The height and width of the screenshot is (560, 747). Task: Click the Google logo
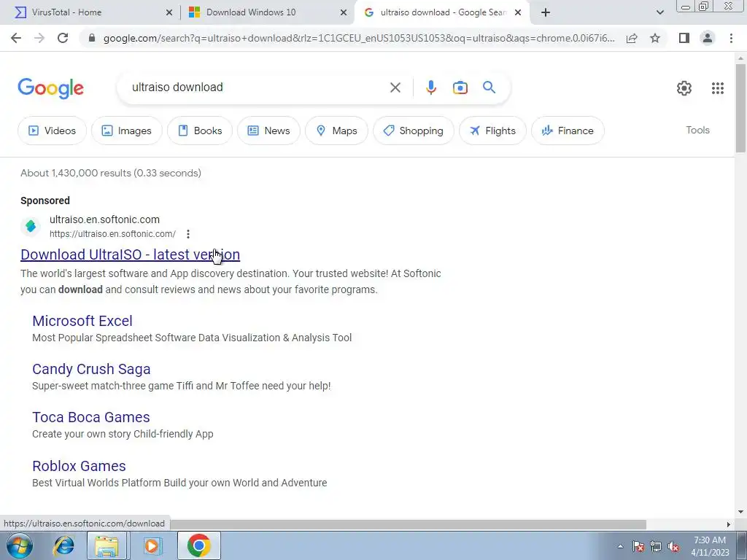[x=50, y=88]
